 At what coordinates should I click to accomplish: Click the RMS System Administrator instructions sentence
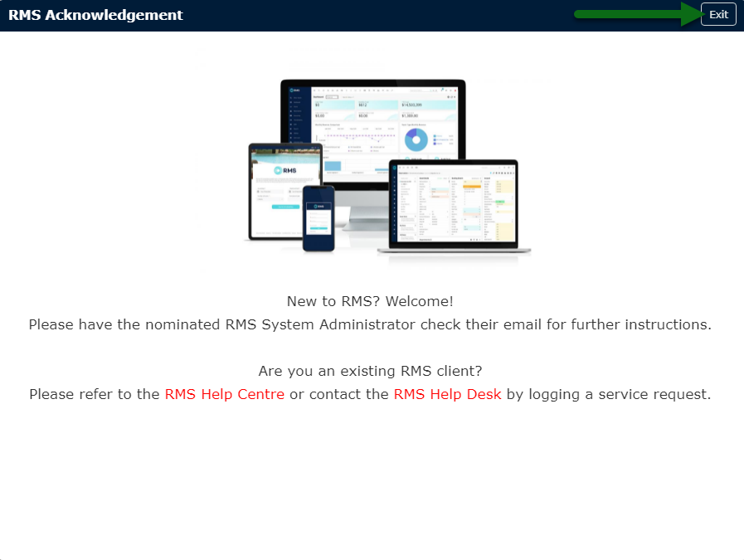coord(370,324)
